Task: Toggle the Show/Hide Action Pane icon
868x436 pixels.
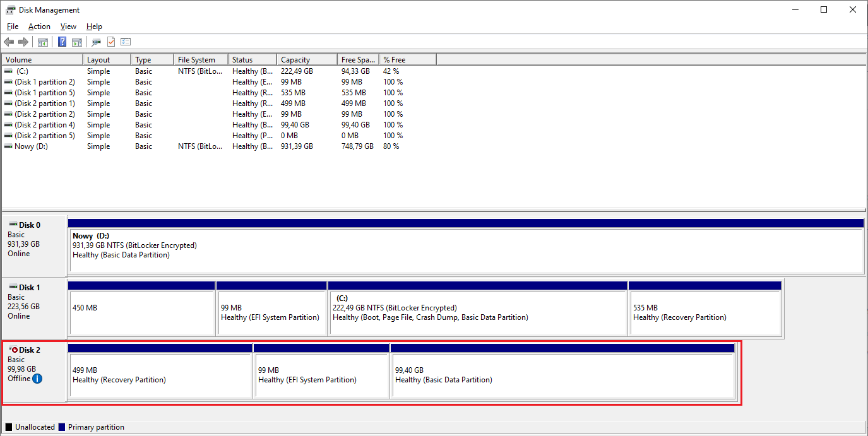Action: click(x=77, y=42)
